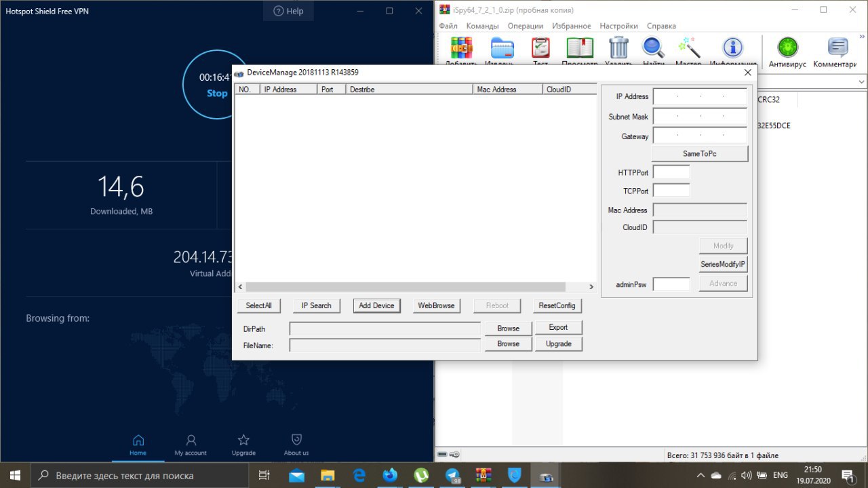Click the WinRAR Test clipboard icon
The width and height of the screenshot is (868, 488).
click(540, 48)
